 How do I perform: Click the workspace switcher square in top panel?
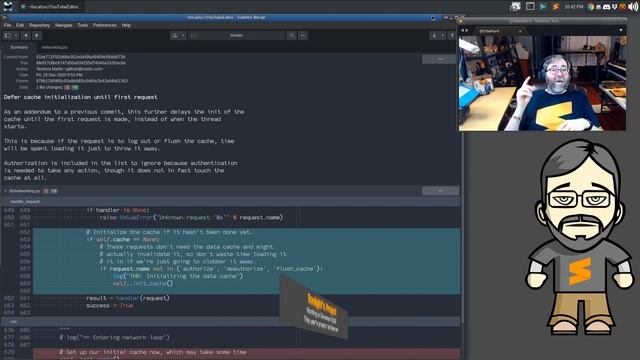(530, 6)
